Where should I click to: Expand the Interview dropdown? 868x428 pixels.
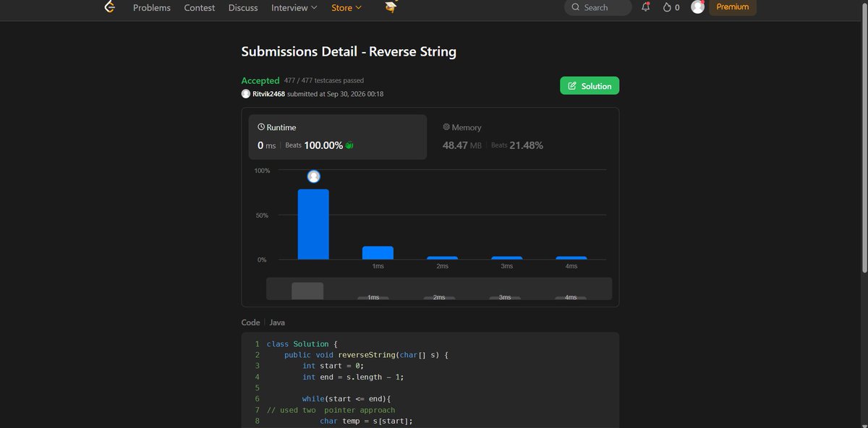point(294,8)
